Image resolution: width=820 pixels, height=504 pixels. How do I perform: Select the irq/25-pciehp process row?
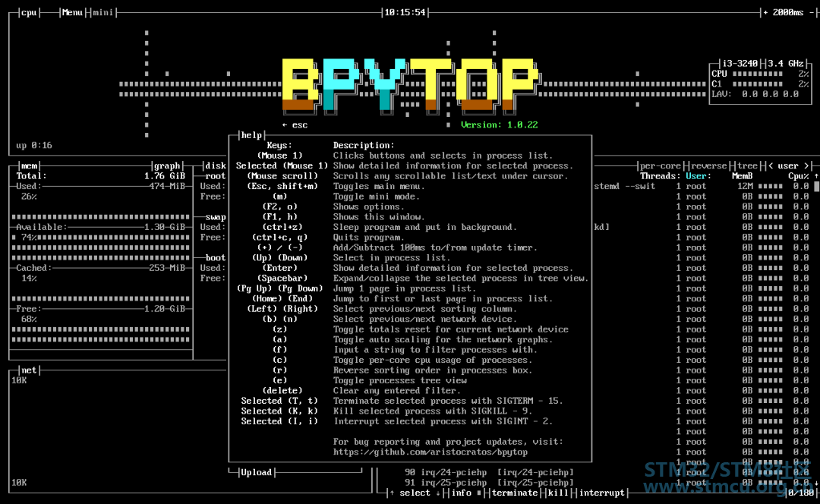(494, 482)
